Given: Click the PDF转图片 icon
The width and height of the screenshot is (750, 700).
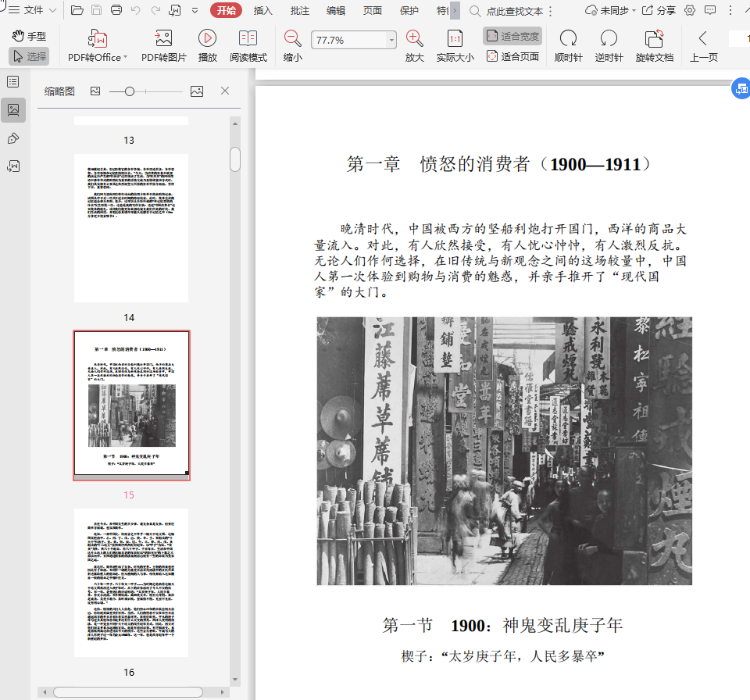Looking at the screenshot, I should 163,39.
